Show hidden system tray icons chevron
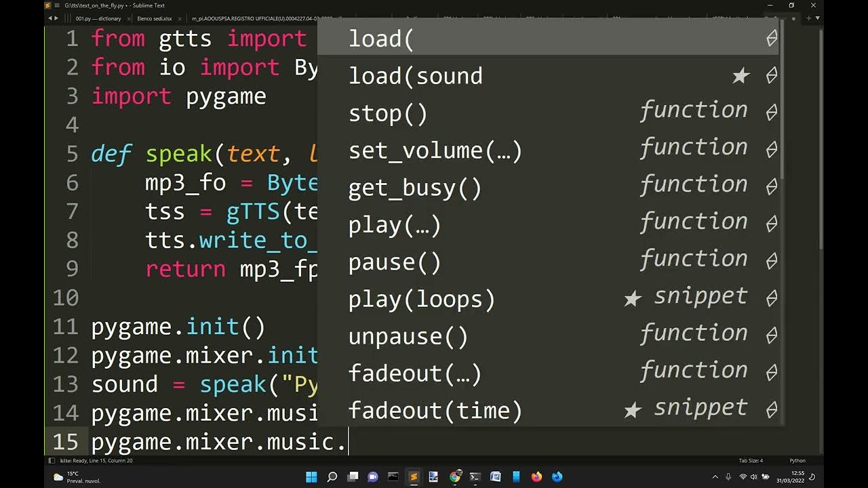868x488 pixels. [715, 477]
